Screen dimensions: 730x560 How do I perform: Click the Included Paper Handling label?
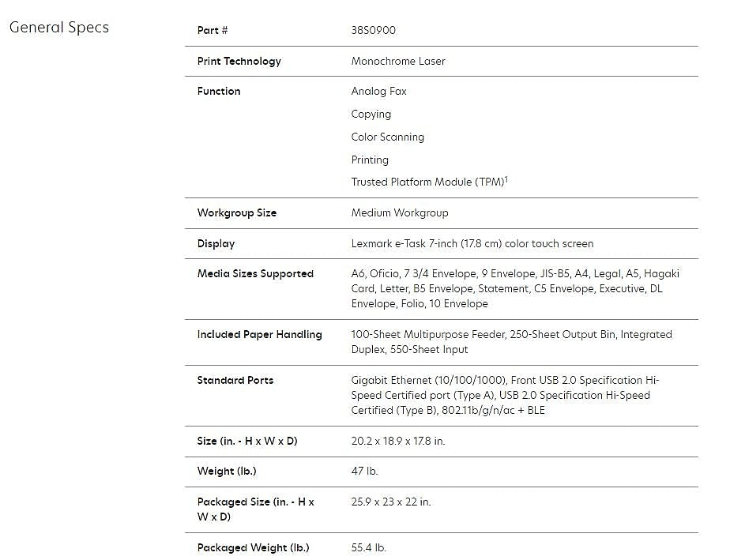[x=259, y=335]
